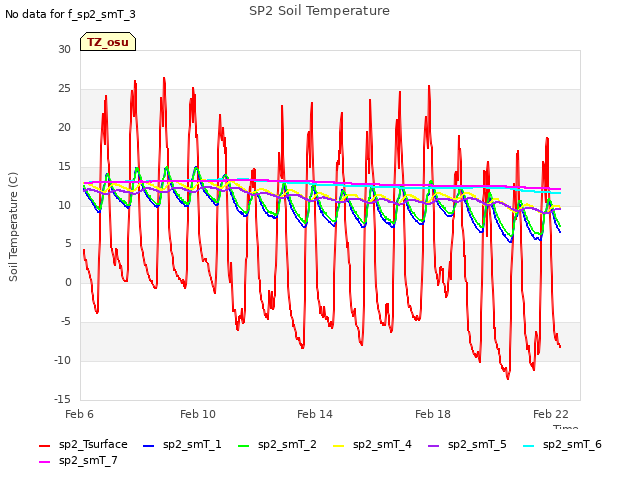Toggle the sp2_smT_6 legend entry
Image resolution: width=640 pixels, height=480 pixels.
pyautogui.click(x=562, y=444)
